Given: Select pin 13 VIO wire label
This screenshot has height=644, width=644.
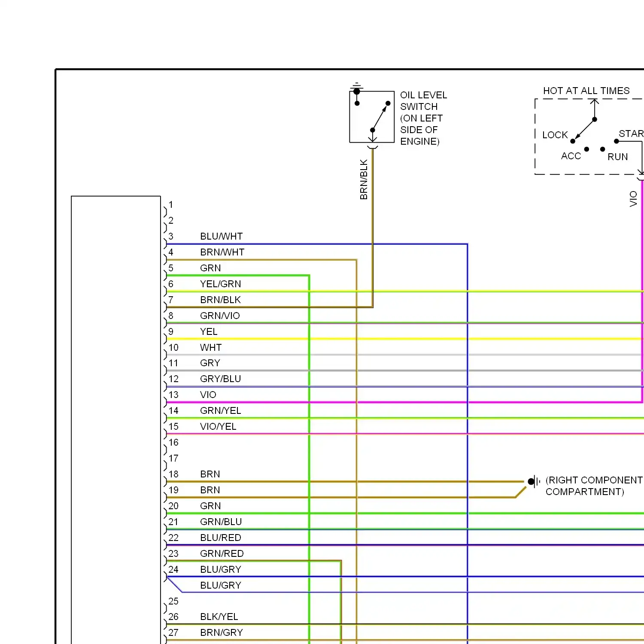Looking at the screenshot, I should coord(208,395).
